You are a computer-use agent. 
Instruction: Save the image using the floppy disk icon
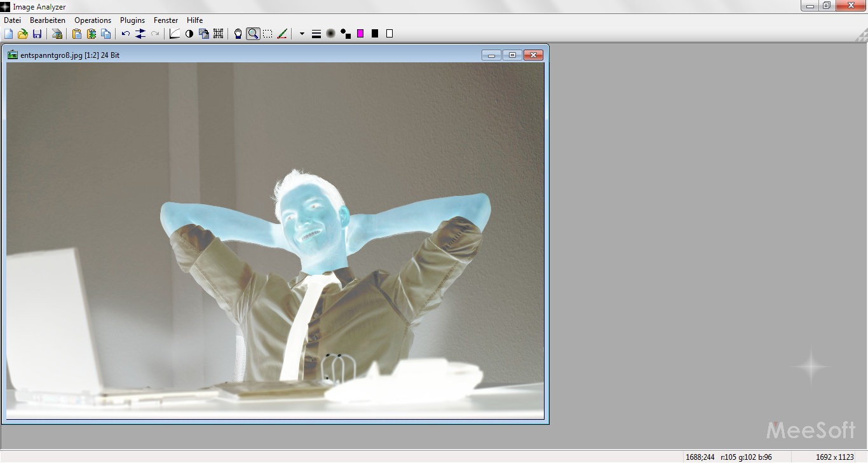click(37, 34)
